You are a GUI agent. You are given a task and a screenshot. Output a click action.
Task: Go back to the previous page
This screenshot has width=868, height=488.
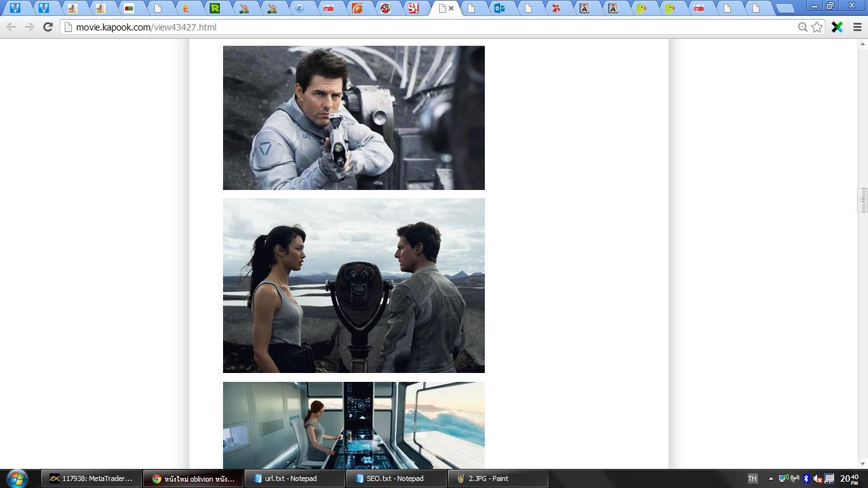[x=11, y=27]
